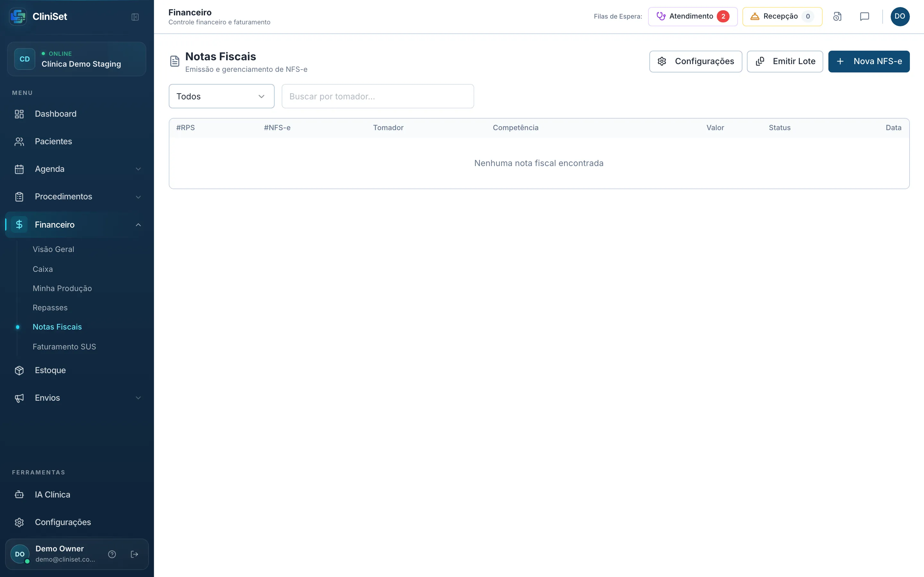Click the Nova NFS-e button
This screenshot has width=924, height=577.
pos(868,62)
